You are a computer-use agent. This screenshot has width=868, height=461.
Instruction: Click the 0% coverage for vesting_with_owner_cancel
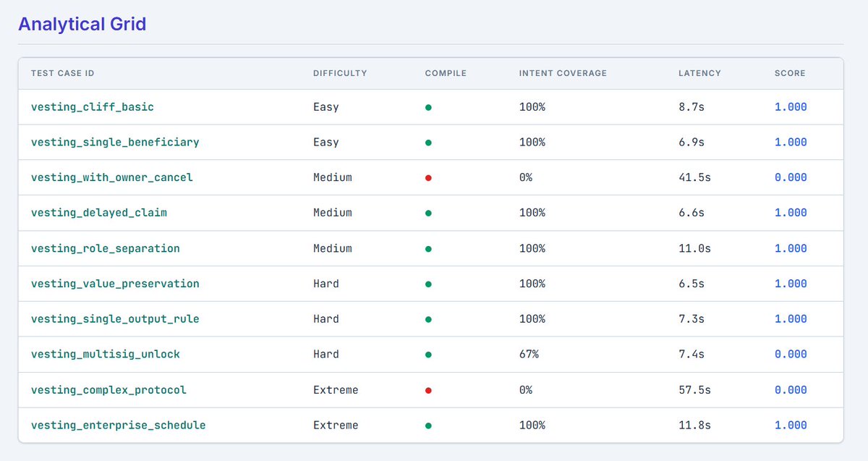pyautogui.click(x=526, y=177)
